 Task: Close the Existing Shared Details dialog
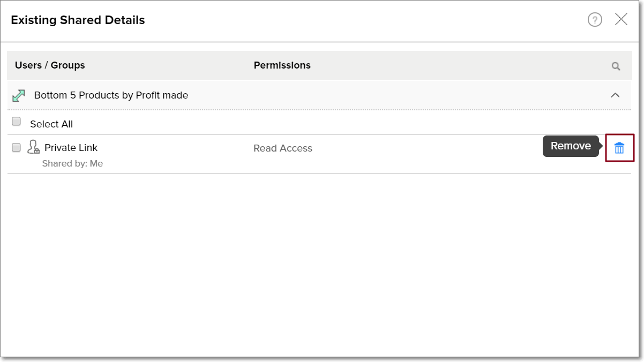[621, 20]
